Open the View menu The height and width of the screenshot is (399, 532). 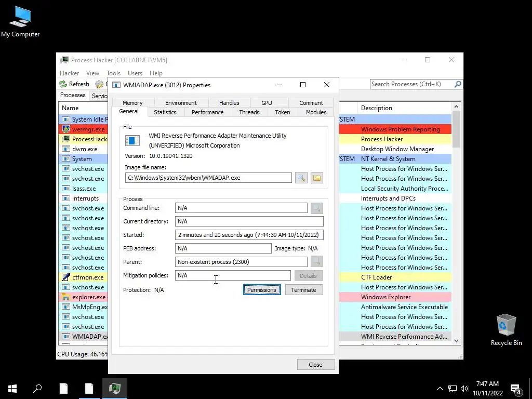click(92, 73)
